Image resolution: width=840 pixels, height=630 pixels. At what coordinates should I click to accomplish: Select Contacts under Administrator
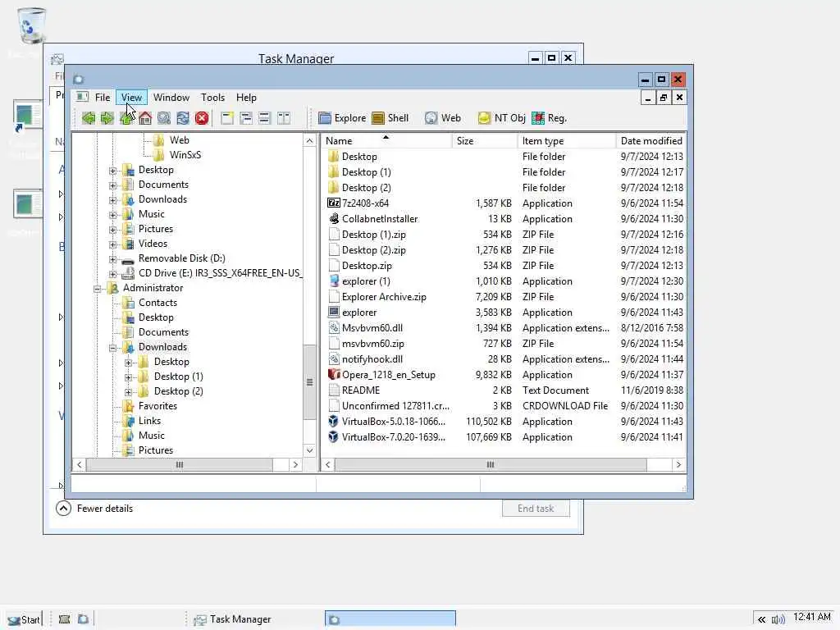coord(157,303)
